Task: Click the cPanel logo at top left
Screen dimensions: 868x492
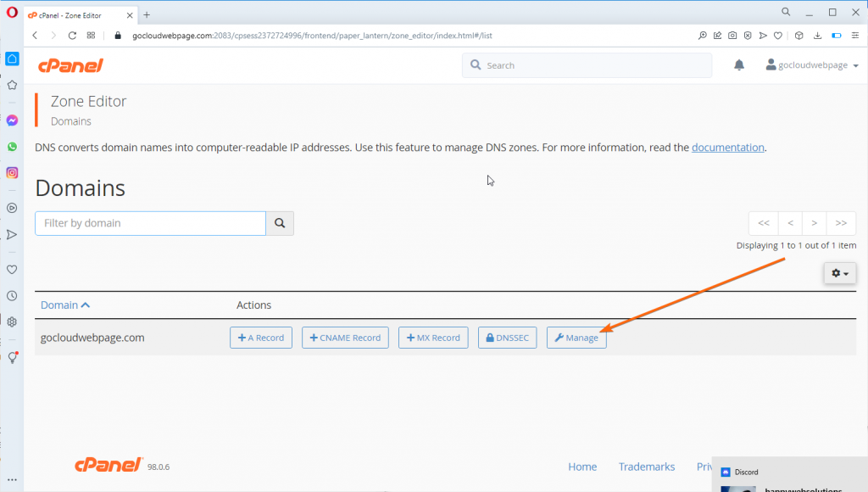Action: (x=70, y=64)
